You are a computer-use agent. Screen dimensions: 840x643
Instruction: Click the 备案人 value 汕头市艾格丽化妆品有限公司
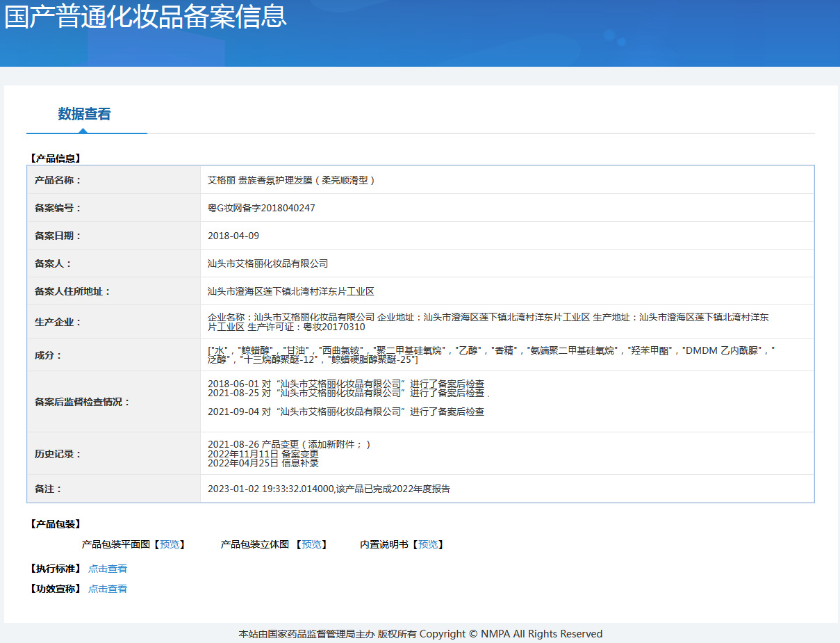[x=267, y=263]
